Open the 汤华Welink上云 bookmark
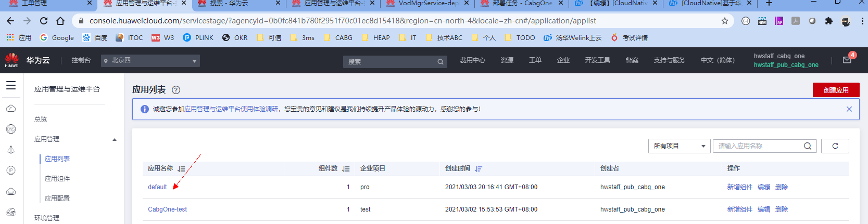This screenshot has height=224, width=868. pos(572,37)
